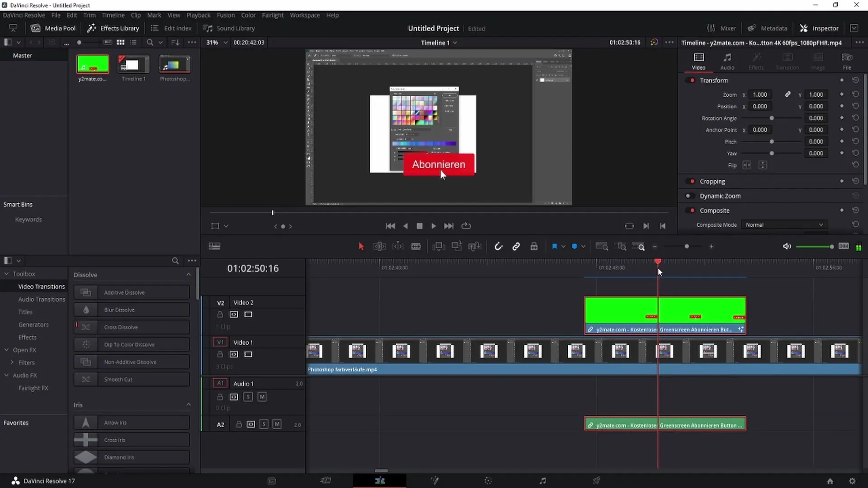This screenshot has width=868, height=488.
Task: Expand the Composite section in Inspector
Action: coord(715,210)
